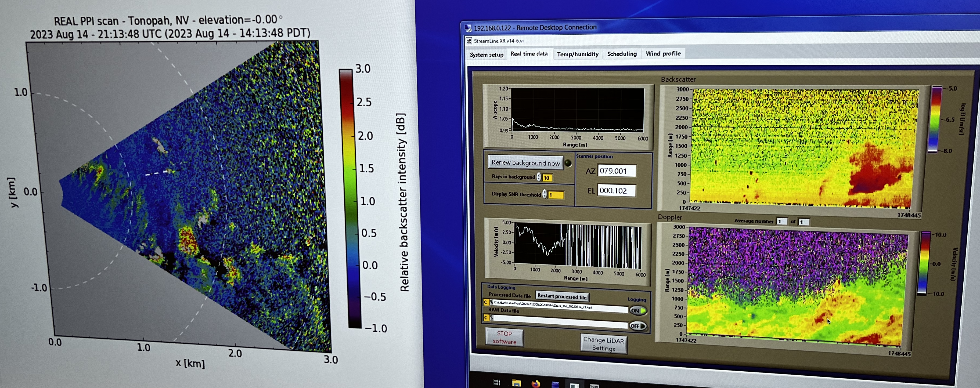Toggle the RAW data logging OFF switch
This screenshot has width=980, height=388.
click(637, 326)
